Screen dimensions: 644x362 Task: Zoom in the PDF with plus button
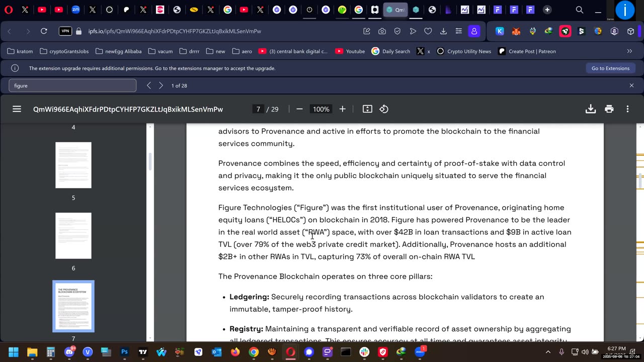pyautogui.click(x=343, y=109)
